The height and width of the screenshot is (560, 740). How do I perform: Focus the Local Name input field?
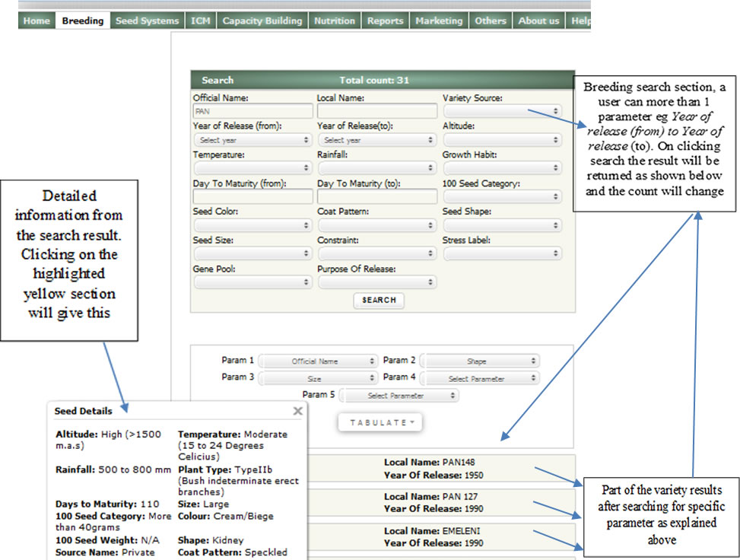[x=376, y=111]
